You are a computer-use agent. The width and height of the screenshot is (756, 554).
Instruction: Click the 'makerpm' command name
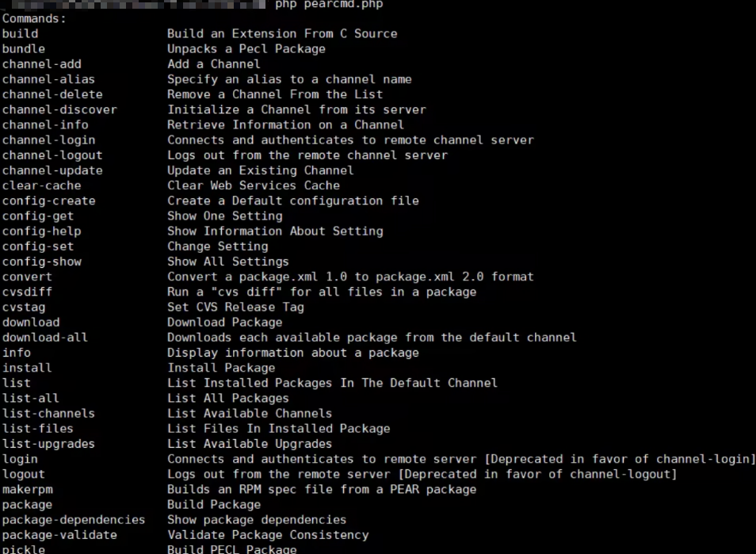point(28,489)
